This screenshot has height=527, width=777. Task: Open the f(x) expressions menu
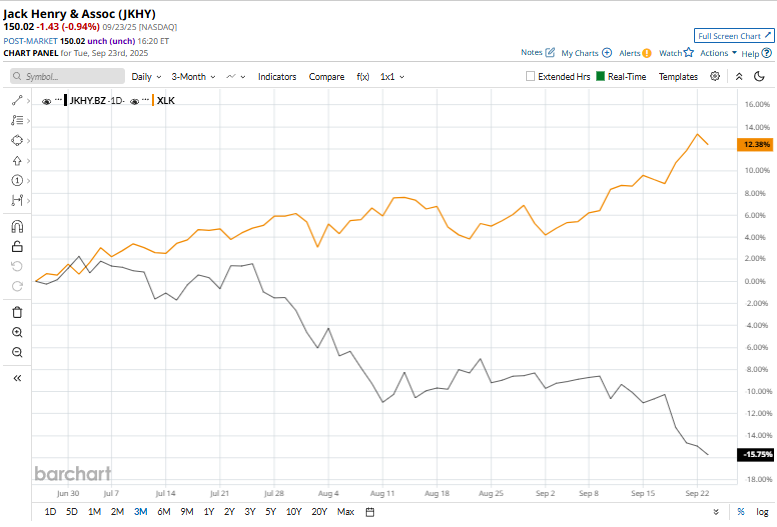(363, 77)
